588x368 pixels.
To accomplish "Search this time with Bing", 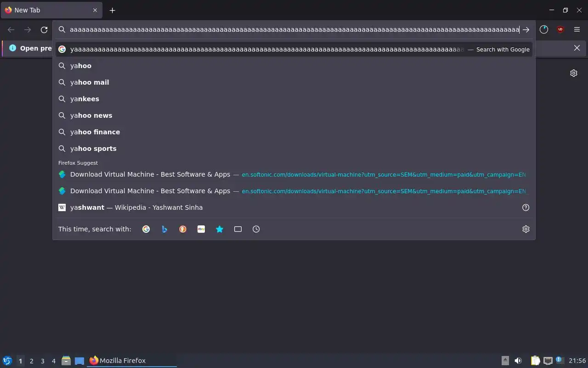I will (164, 229).
